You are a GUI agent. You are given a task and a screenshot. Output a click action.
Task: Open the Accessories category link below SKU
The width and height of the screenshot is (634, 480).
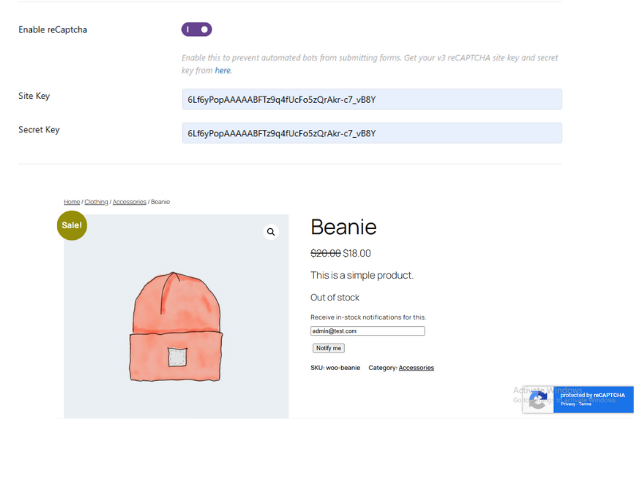pyautogui.click(x=416, y=368)
